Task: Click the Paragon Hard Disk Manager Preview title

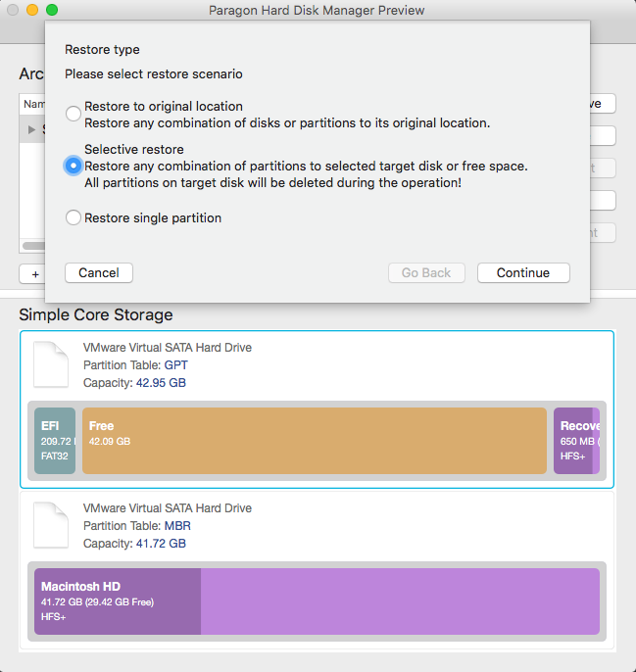Action: (x=317, y=10)
